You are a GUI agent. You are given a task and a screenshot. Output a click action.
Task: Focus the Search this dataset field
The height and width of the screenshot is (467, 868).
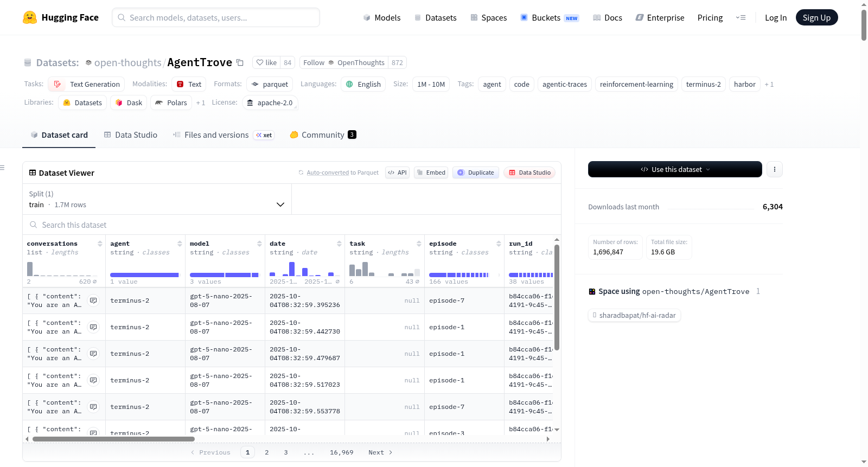click(292, 225)
